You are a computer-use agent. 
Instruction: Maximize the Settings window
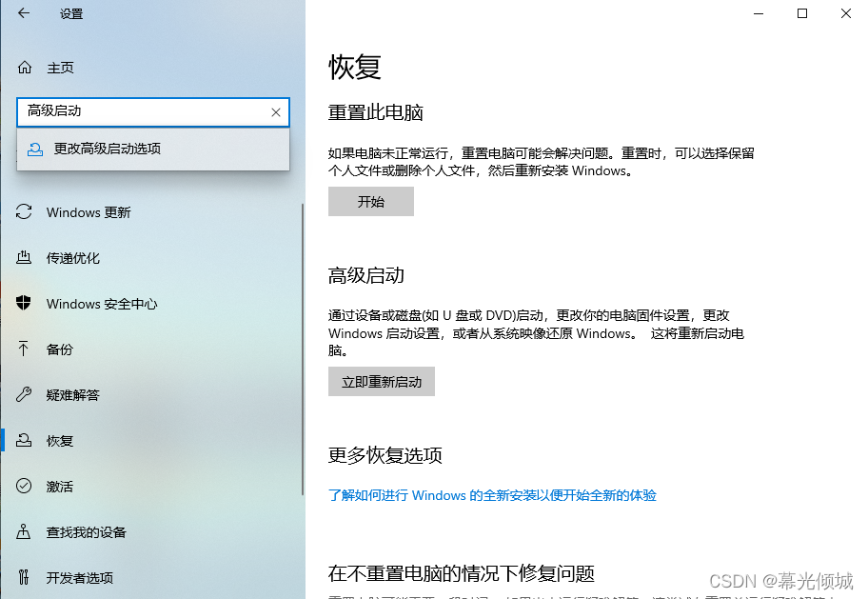click(x=802, y=13)
